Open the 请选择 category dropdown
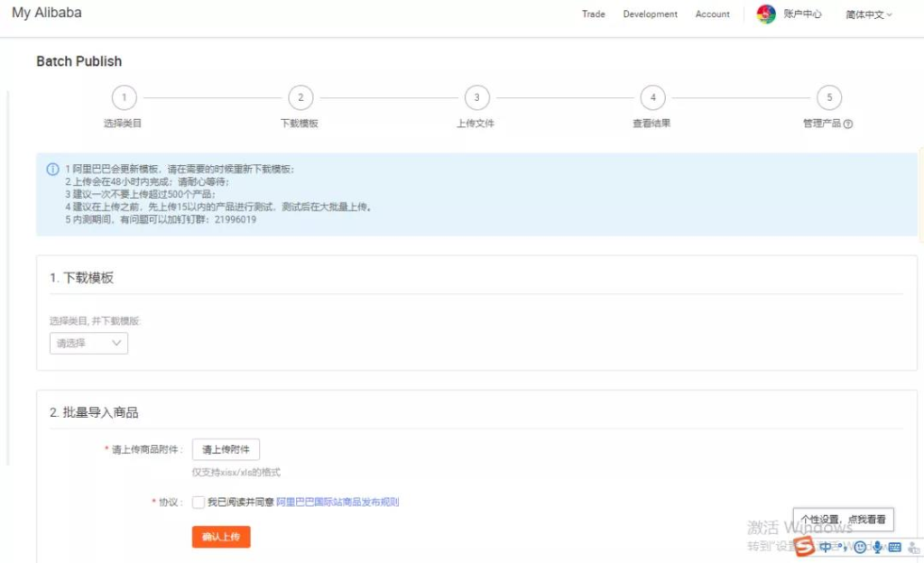The height and width of the screenshot is (563, 924). tap(88, 343)
